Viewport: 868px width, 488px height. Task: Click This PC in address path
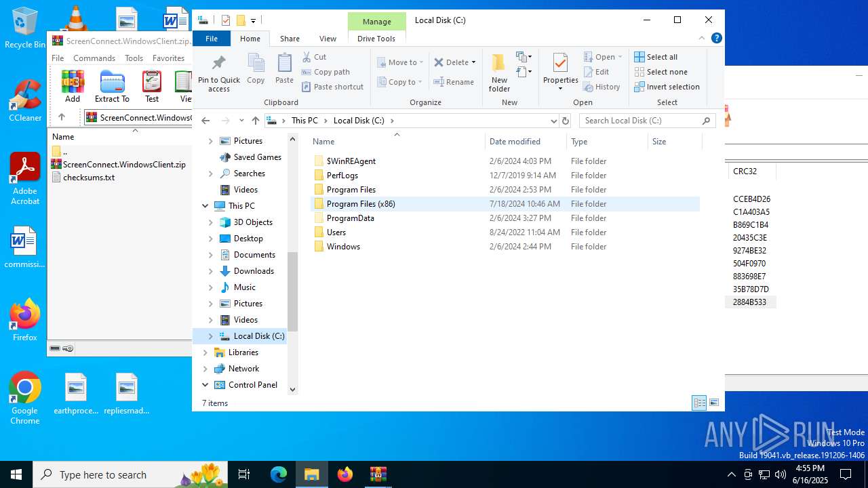[304, 121]
